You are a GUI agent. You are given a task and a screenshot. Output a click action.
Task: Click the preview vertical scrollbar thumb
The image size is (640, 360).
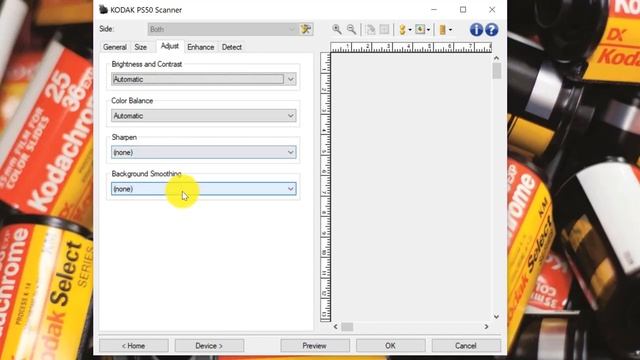[496, 71]
